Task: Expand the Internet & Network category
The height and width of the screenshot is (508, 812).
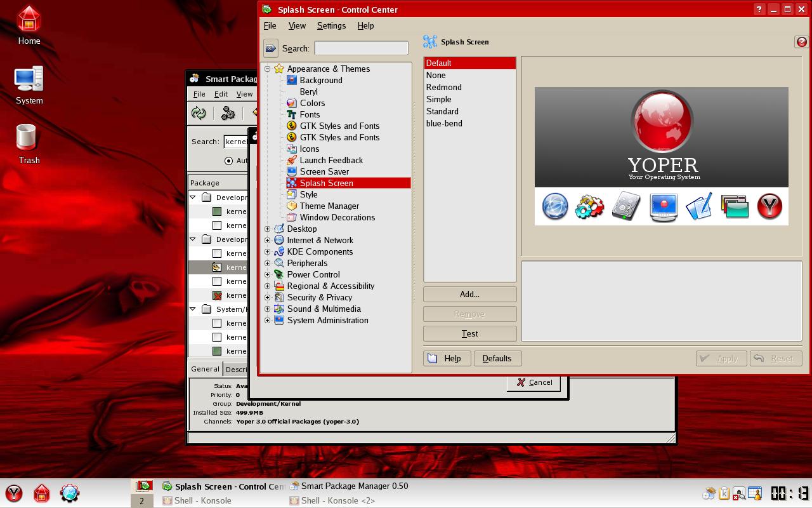Action: [x=268, y=240]
